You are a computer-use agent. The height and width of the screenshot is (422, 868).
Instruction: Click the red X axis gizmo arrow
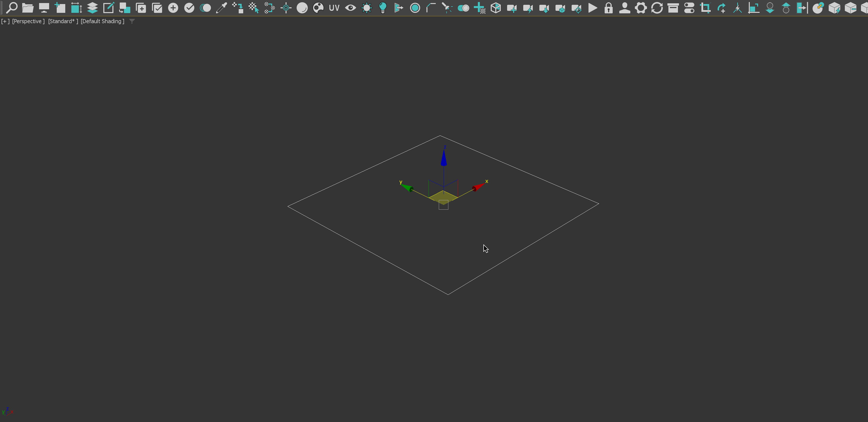coord(478,187)
